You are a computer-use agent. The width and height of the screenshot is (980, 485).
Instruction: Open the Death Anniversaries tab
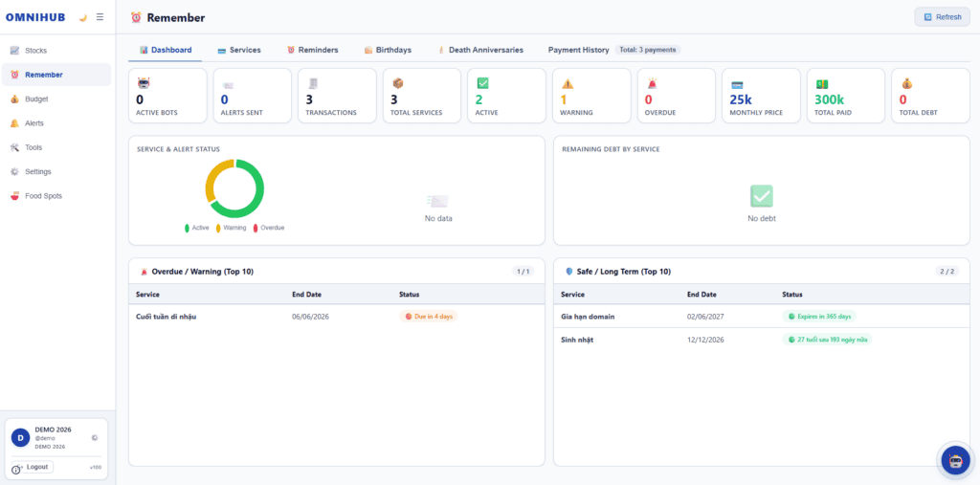480,50
